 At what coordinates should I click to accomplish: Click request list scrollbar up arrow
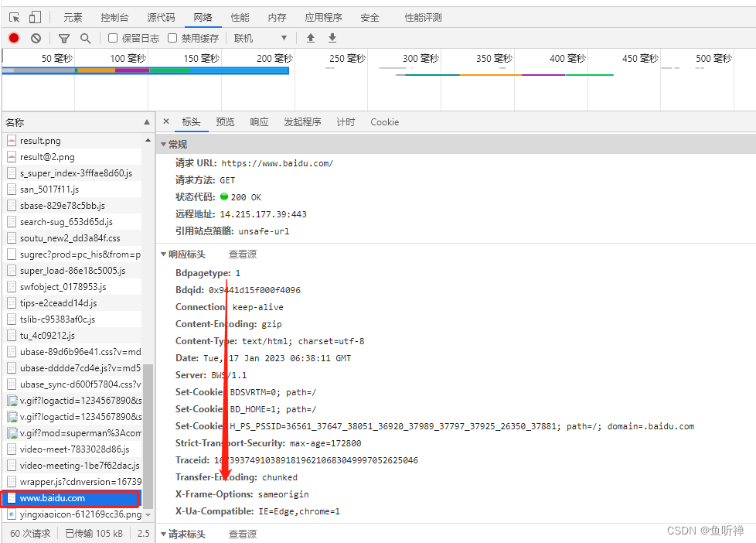tap(148, 140)
